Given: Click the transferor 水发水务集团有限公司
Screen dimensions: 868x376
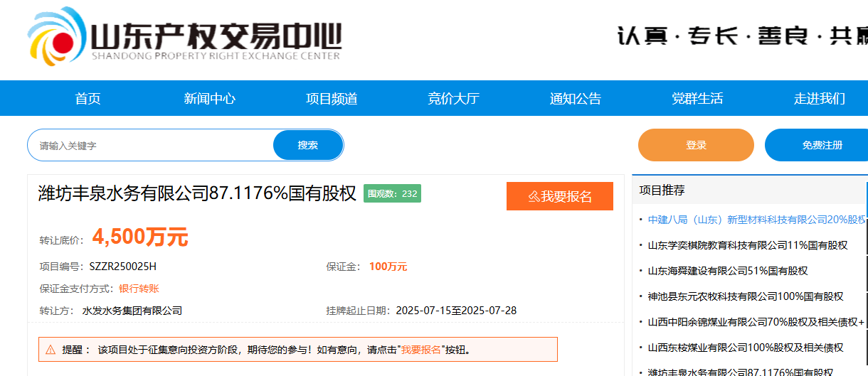Looking at the screenshot, I should [x=132, y=311].
